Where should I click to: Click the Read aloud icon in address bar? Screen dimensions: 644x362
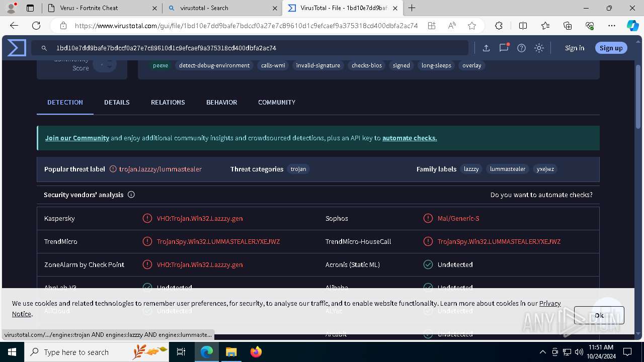click(452, 26)
